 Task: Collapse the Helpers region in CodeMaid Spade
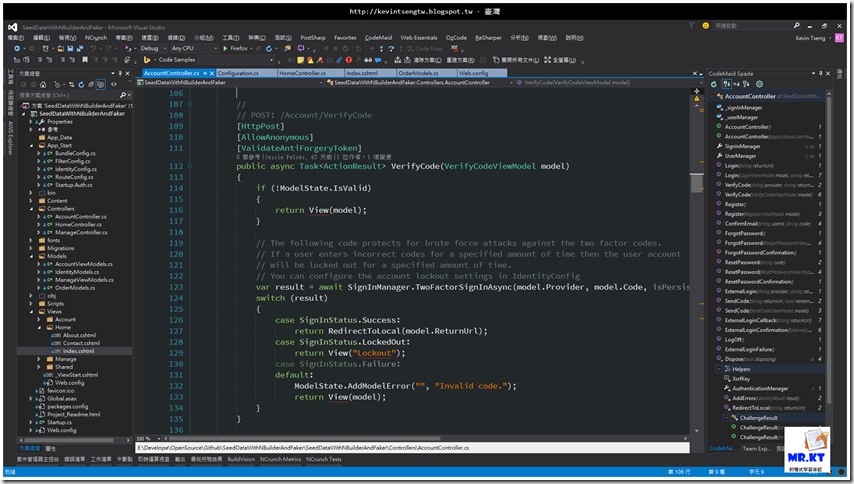719,369
